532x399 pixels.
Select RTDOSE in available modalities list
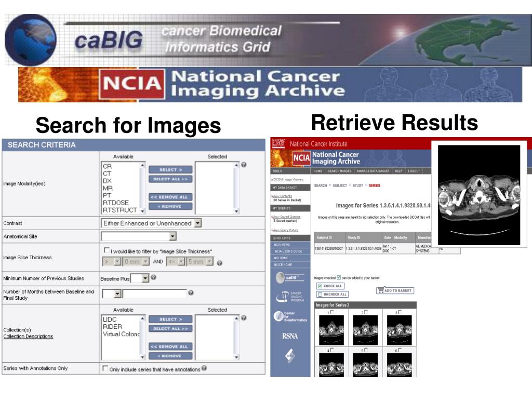click(116, 203)
